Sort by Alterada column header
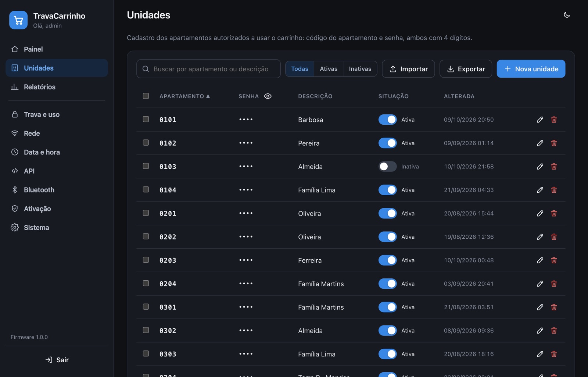The image size is (588, 377). tap(459, 96)
